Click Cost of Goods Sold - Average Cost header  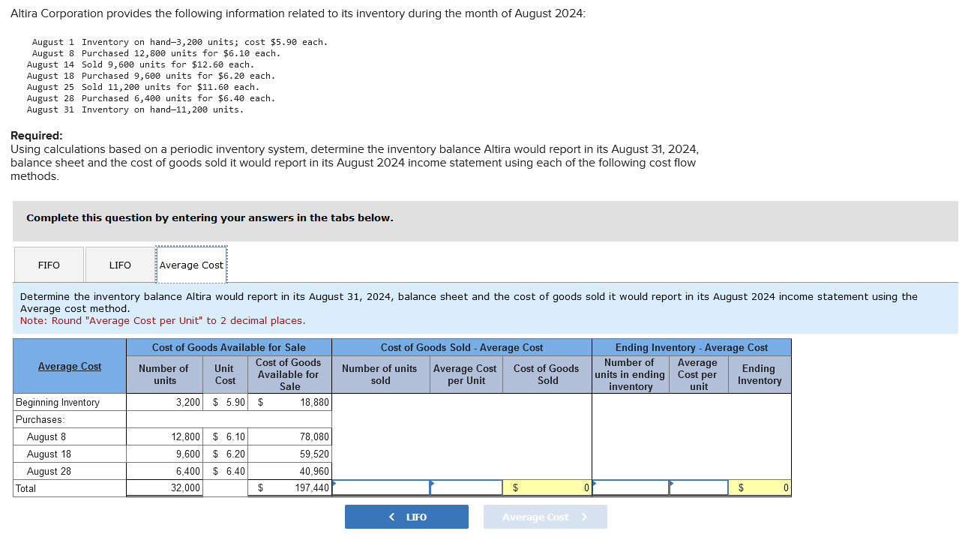click(462, 347)
